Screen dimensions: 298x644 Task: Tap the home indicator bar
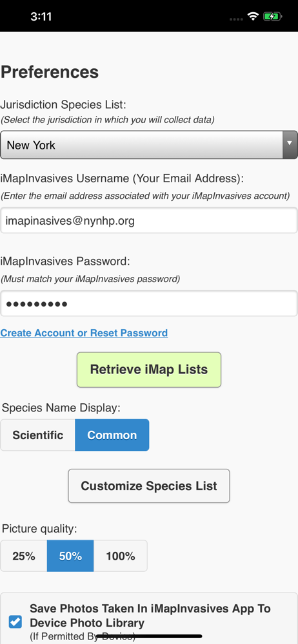tap(149, 636)
